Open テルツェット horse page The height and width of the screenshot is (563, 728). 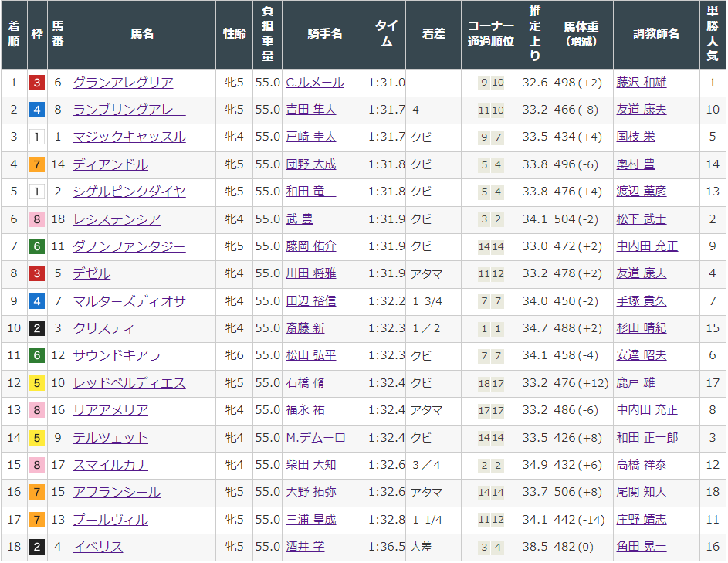point(110,438)
